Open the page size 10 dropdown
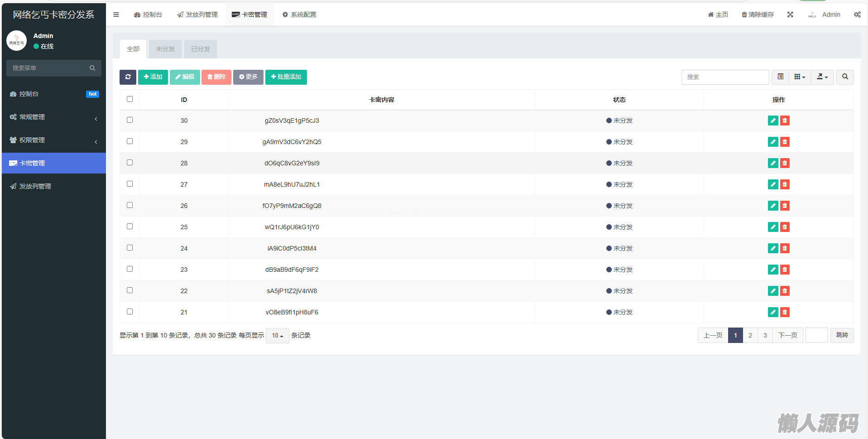 point(277,336)
